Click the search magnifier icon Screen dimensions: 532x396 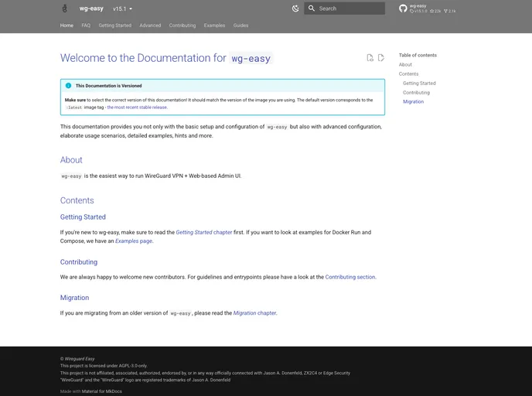click(x=312, y=9)
